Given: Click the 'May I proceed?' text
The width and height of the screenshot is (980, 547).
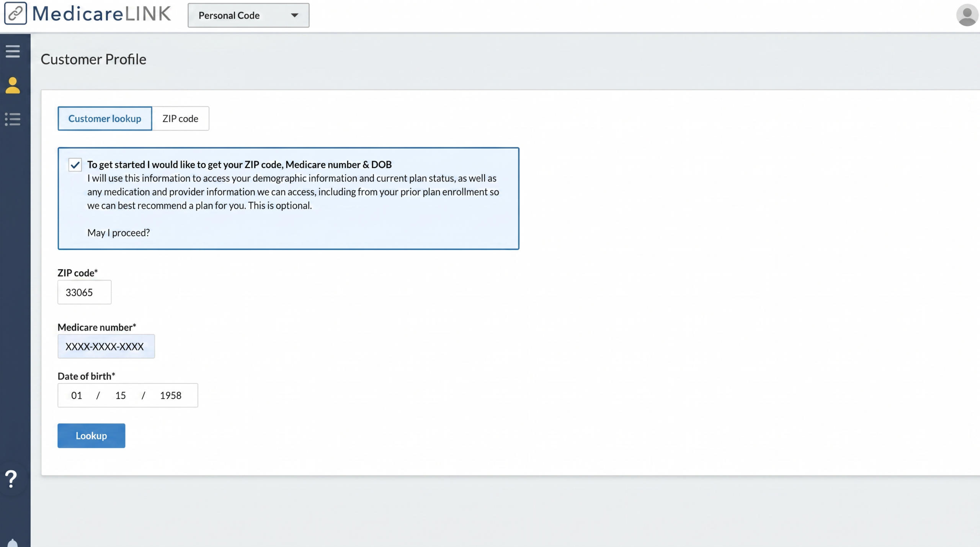Looking at the screenshot, I should point(119,233).
